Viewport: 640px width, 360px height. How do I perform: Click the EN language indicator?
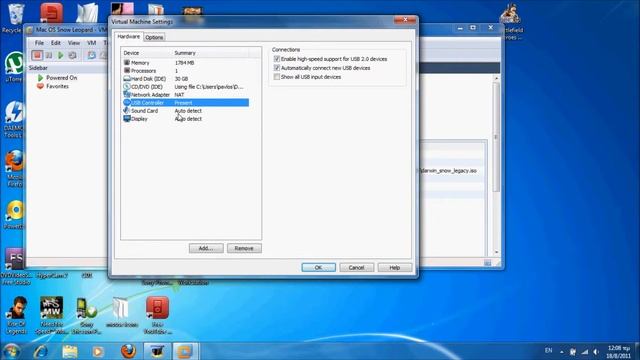(x=549, y=351)
